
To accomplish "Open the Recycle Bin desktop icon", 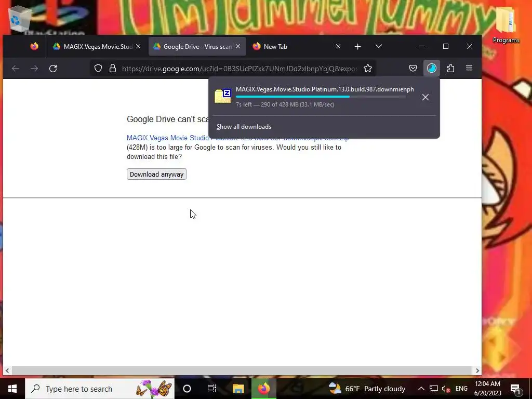I will [20, 19].
